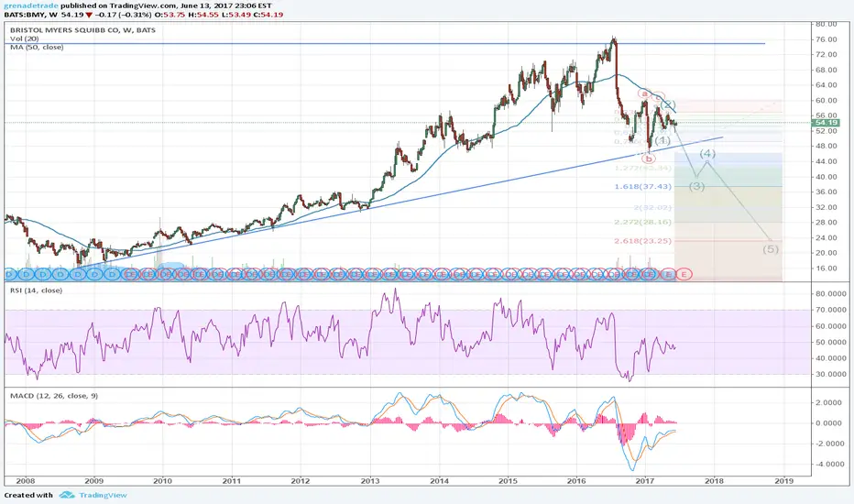Select the MA (50, close) indicator label
Screen dimensions: 854x504
[37, 48]
